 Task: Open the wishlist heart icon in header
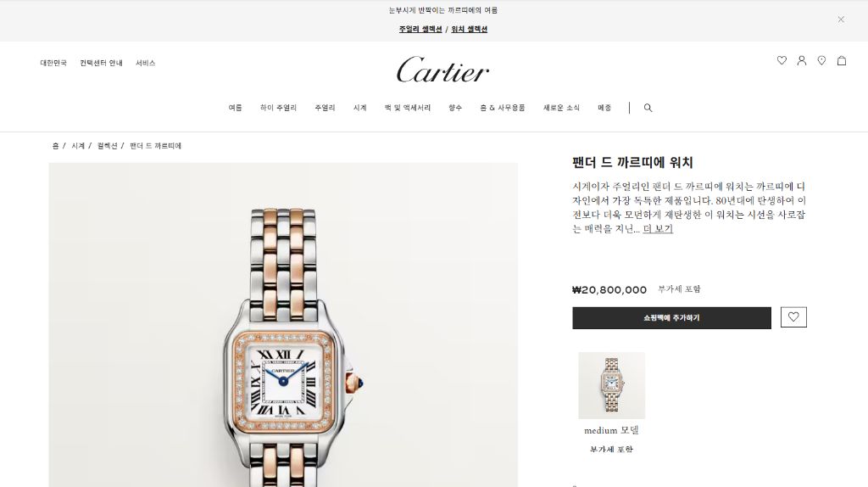[x=782, y=60]
